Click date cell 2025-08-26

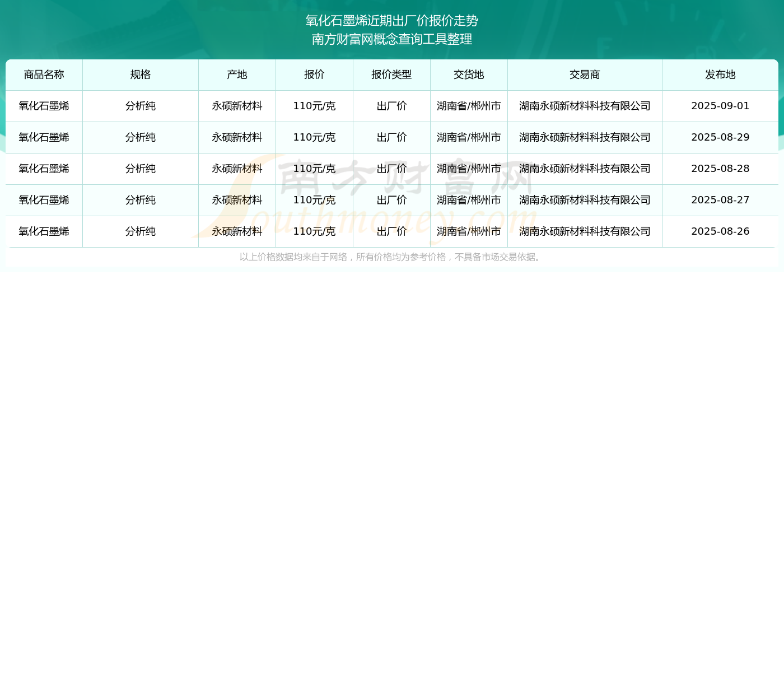[720, 231]
